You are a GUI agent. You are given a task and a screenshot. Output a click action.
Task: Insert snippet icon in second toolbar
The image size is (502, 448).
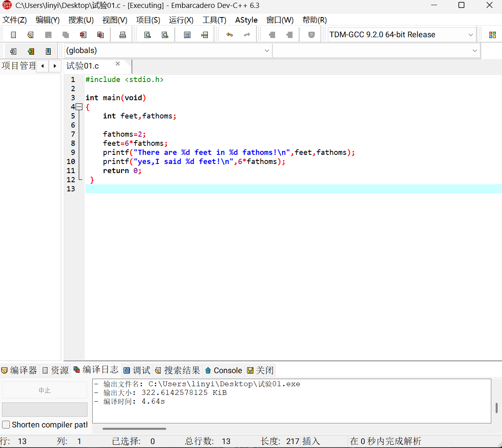13,51
